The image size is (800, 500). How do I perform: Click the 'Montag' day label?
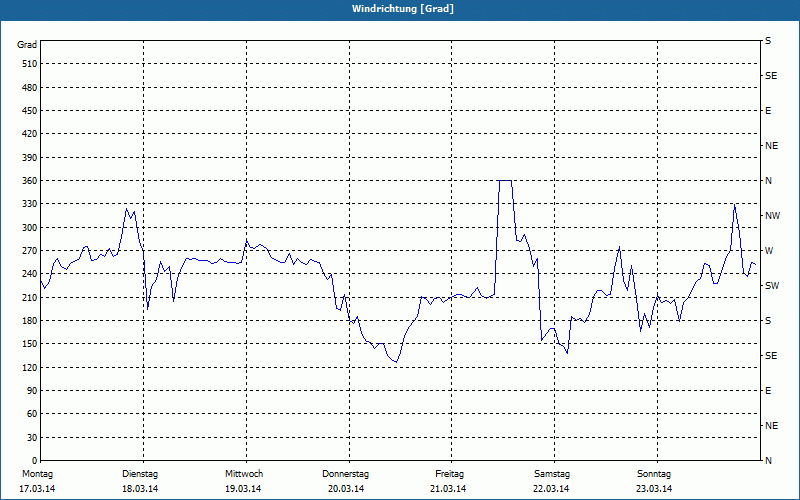pyautogui.click(x=37, y=474)
